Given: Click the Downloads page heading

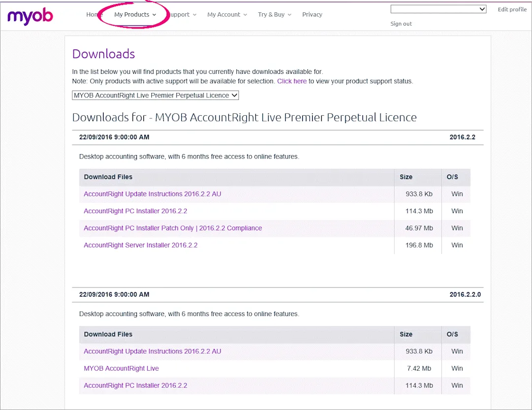Looking at the screenshot, I should pos(103,54).
